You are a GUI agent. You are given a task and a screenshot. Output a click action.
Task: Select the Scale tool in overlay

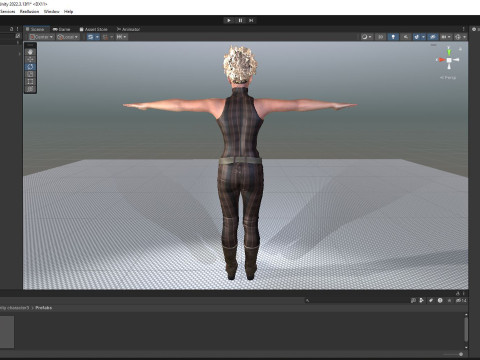(30, 74)
